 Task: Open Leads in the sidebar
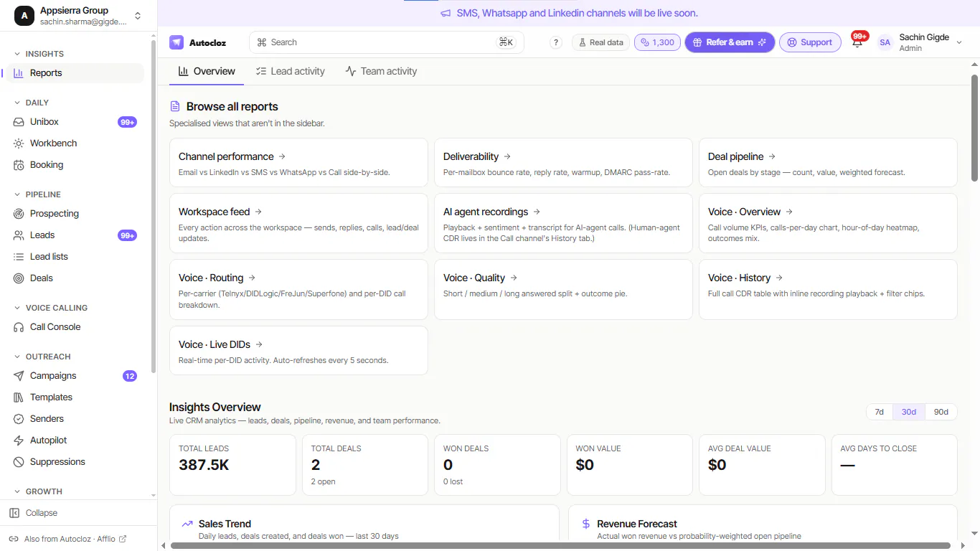point(75,235)
